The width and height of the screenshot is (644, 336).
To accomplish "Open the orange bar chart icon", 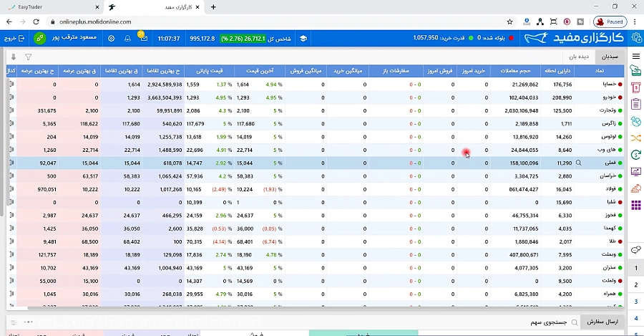I will [x=636, y=188].
